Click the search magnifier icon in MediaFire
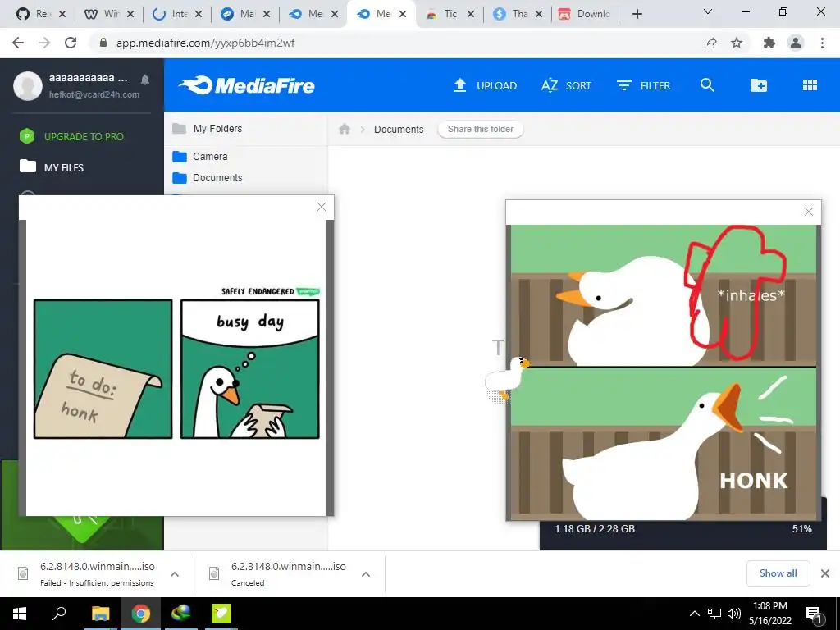This screenshot has width=840, height=630. (x=707, y=85)
